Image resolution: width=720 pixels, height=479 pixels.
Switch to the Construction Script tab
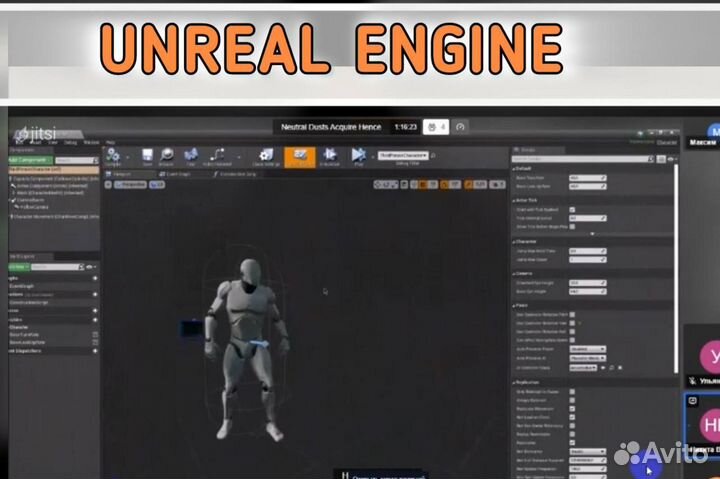tap(237, 175)
